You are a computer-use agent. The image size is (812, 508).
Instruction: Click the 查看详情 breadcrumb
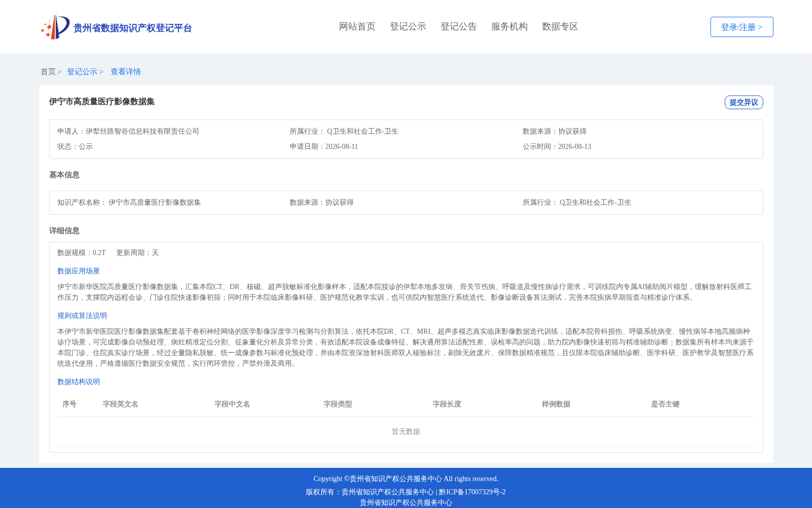(126, 72)
